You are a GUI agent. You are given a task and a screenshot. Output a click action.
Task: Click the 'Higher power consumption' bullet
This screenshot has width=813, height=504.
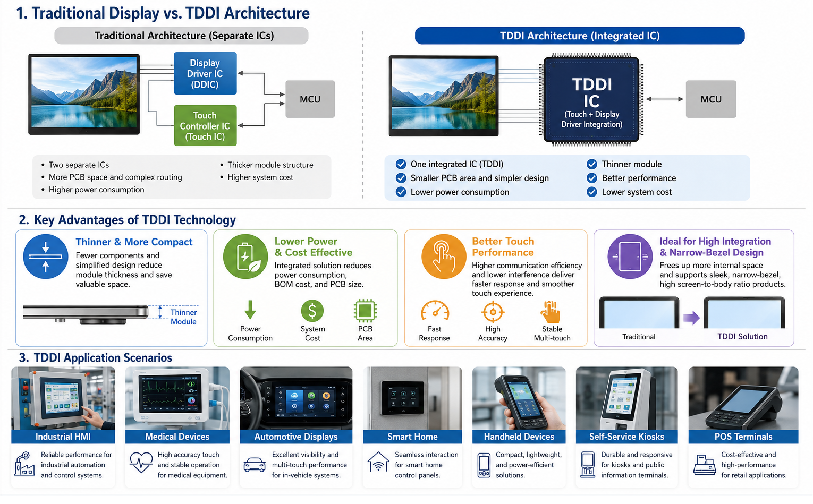coord(96,190)
